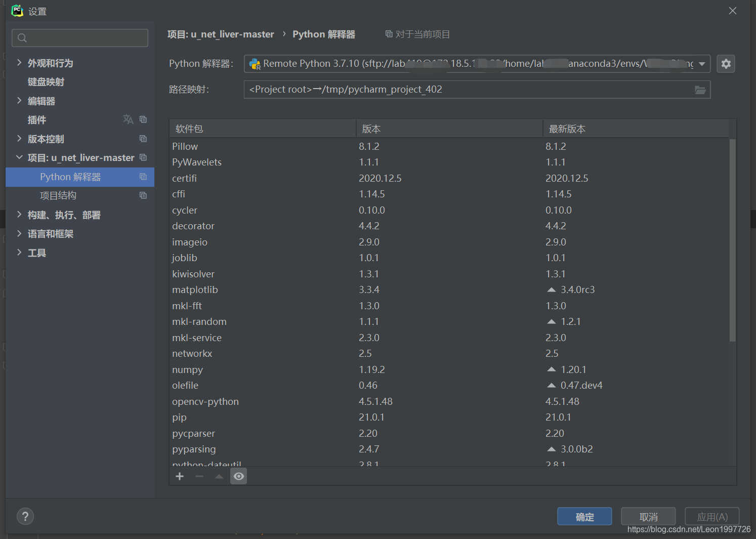Viewport: 756px width, 539px height.
Task: Select the PyWavelets package row
Action: [x=449, y=162]
